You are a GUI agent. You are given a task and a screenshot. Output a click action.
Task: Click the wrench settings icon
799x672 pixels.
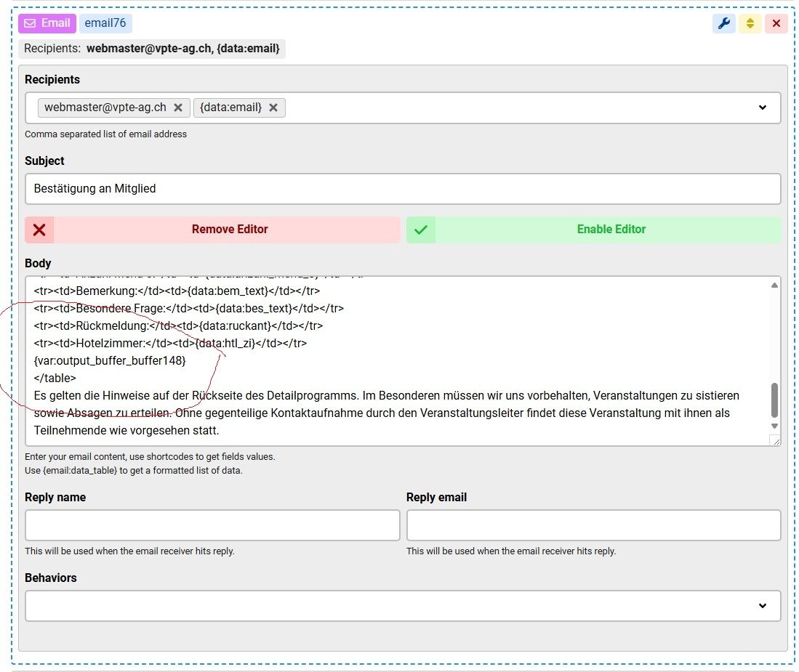pos(723,23)
